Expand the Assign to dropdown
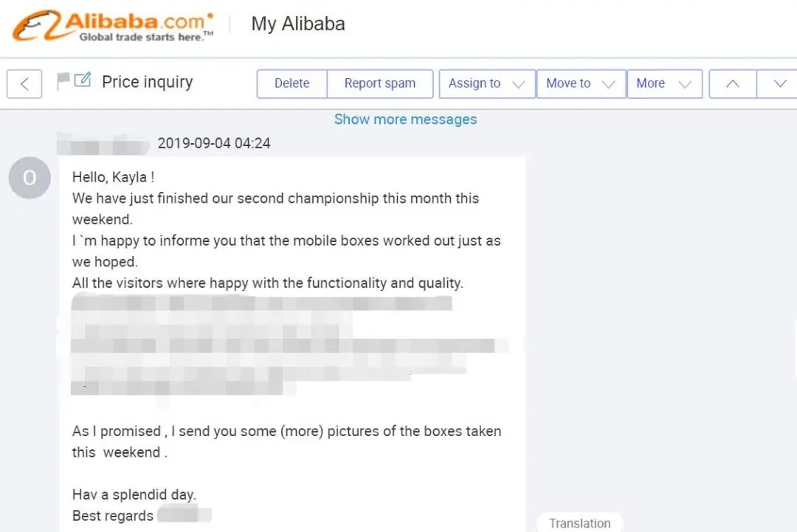Image resolution: width=797 pixels, height=532 pixels. pos(486,83)
